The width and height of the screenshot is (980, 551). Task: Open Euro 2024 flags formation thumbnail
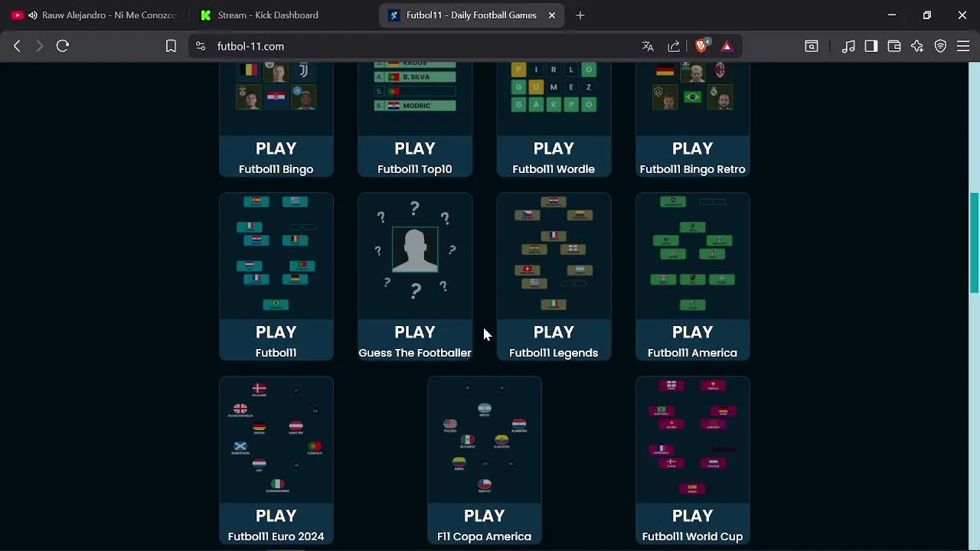point(276,439)
